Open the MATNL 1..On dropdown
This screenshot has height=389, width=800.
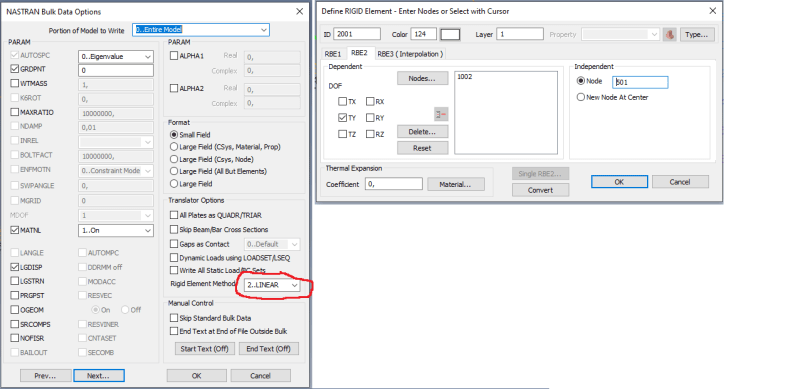(x=116, y=231)
